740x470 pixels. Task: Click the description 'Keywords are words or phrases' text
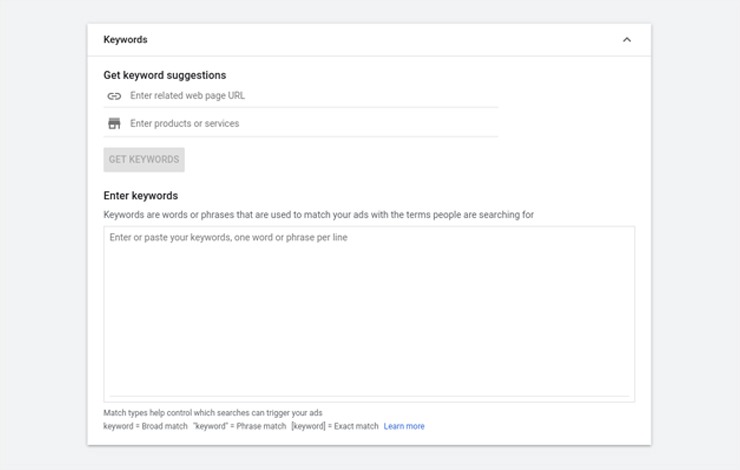(318, 215)
